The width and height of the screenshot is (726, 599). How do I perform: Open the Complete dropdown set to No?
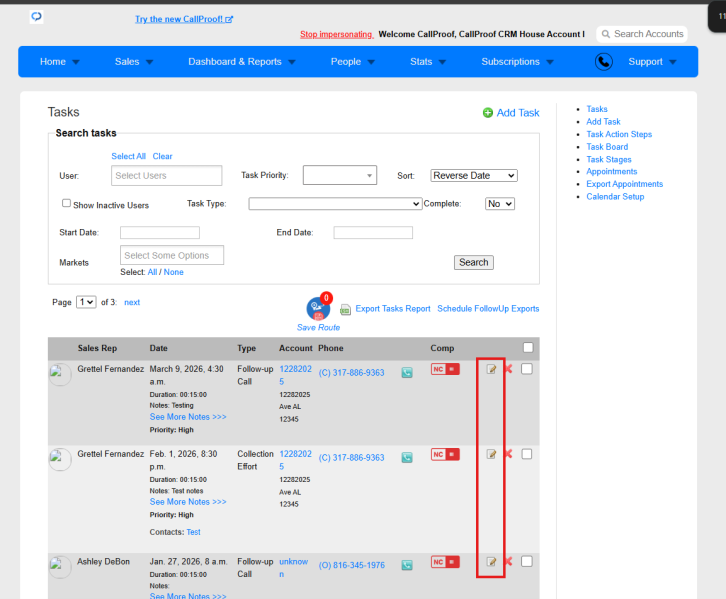[x=500, y=204]
